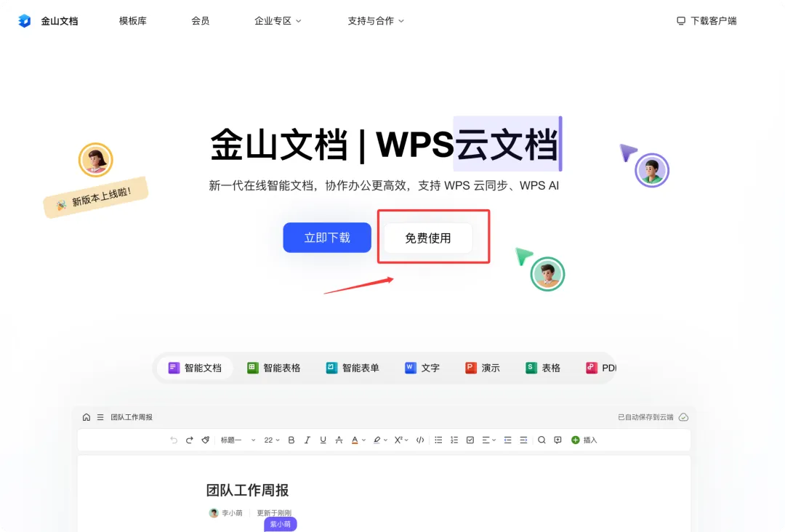Click the highlighter color icon
Viewport: 785px width, 532px height.
377,440
